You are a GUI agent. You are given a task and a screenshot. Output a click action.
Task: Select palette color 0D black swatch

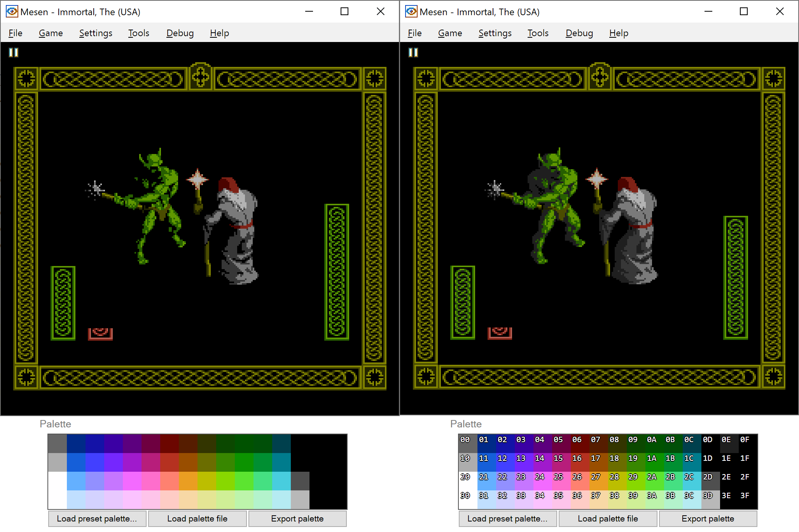(x=711, y=444)
